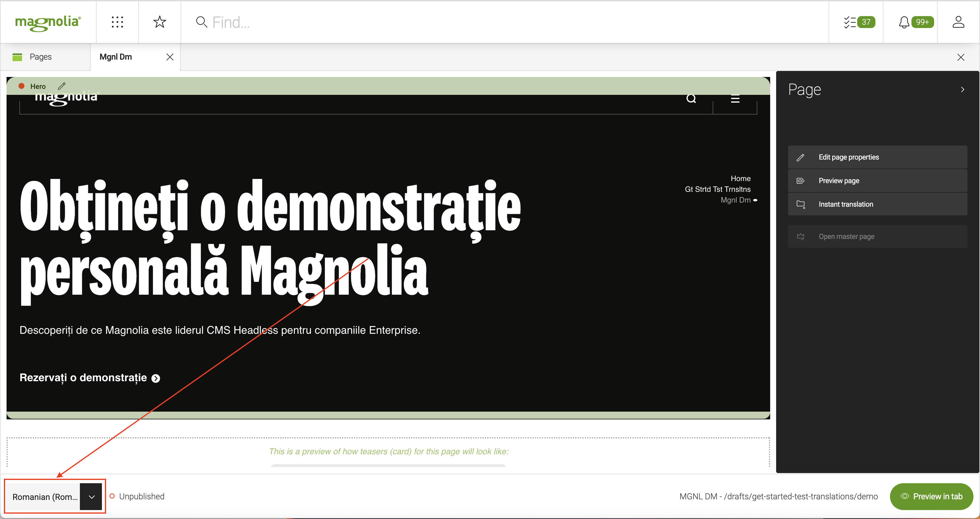The height and width of the screenshot is (519, 980).
Task: Click the Preview in tab button
Action: click(x=931, y=497)
